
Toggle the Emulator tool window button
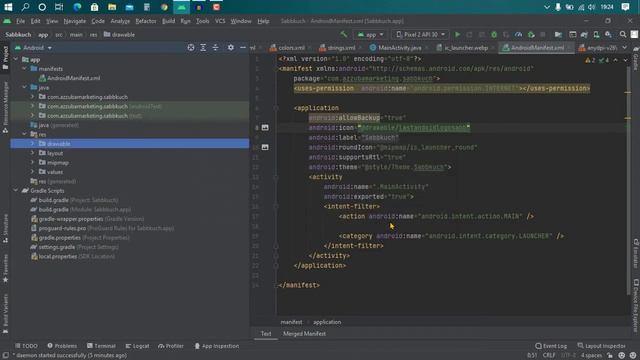tap(636, 254)
